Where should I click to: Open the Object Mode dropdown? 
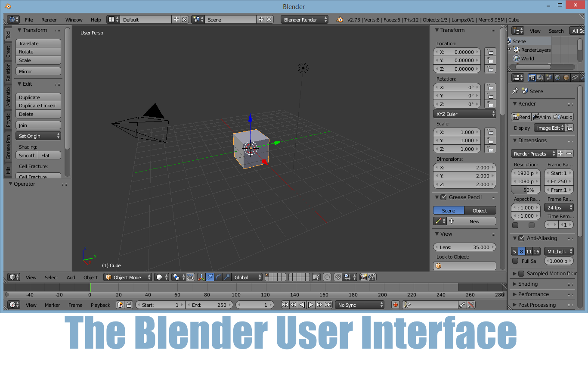pyautogui.click(x=127, y=277)
